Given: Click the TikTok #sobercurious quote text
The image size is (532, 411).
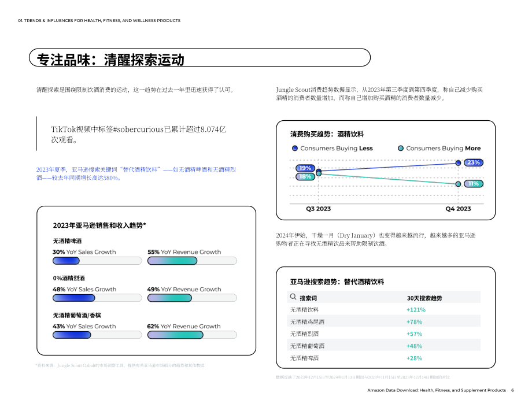Looking at the screenshot, I should pos(138,134).
